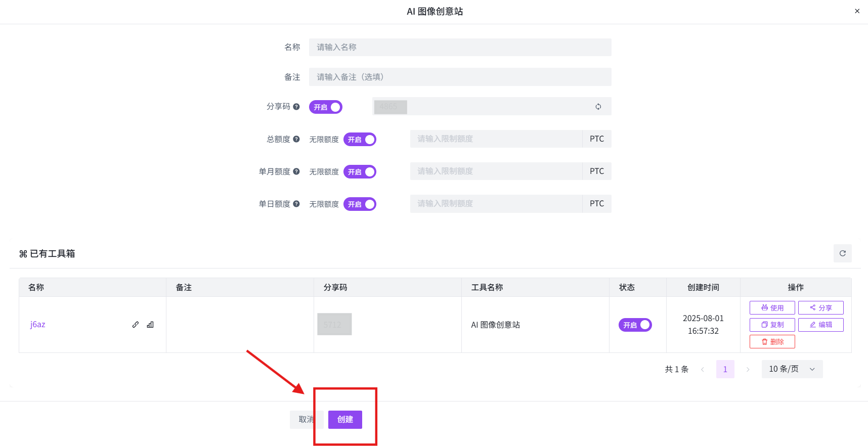The height and width of the screenshot is (446, 868).
Task: Click the 编辑 button
Action: (x=821, y=325)
